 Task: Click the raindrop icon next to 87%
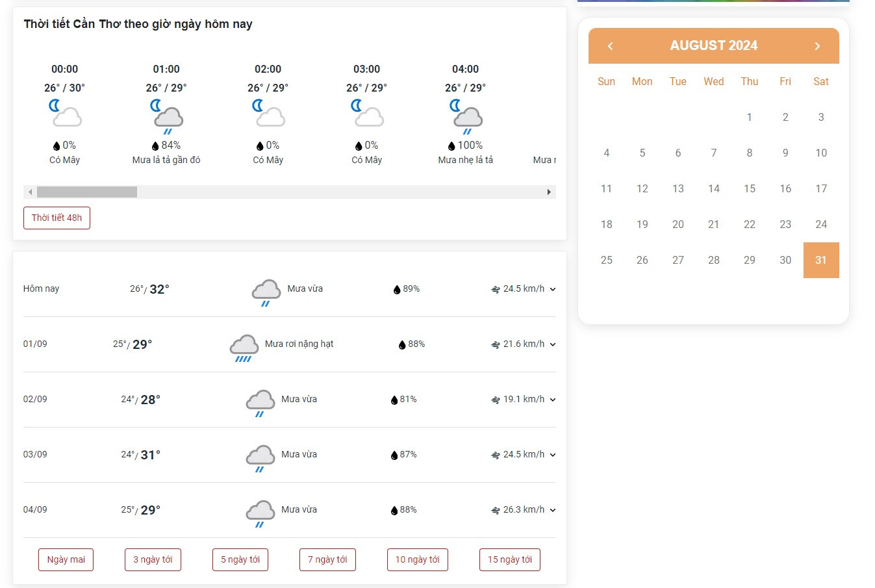(x=394, y=455)
